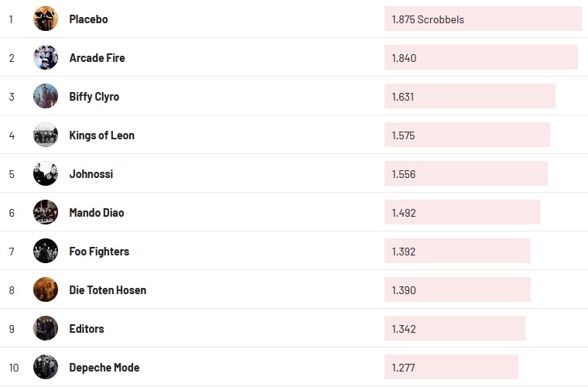The image size is (588, 387).
Task: Open Arcade Fire's artist avatar image
Action: pyautogui.click(x=46, y=57)
